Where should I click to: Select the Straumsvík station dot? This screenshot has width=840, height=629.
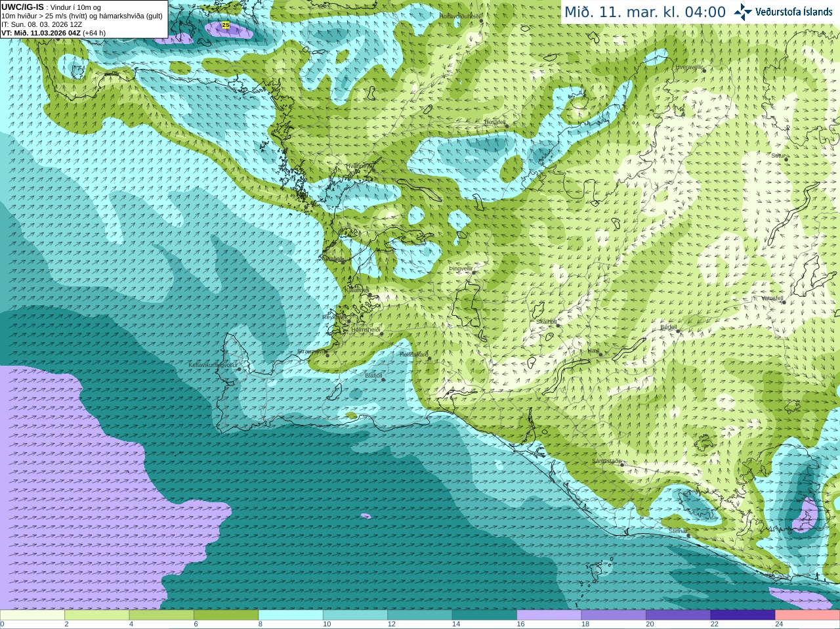tap(327, 355)
